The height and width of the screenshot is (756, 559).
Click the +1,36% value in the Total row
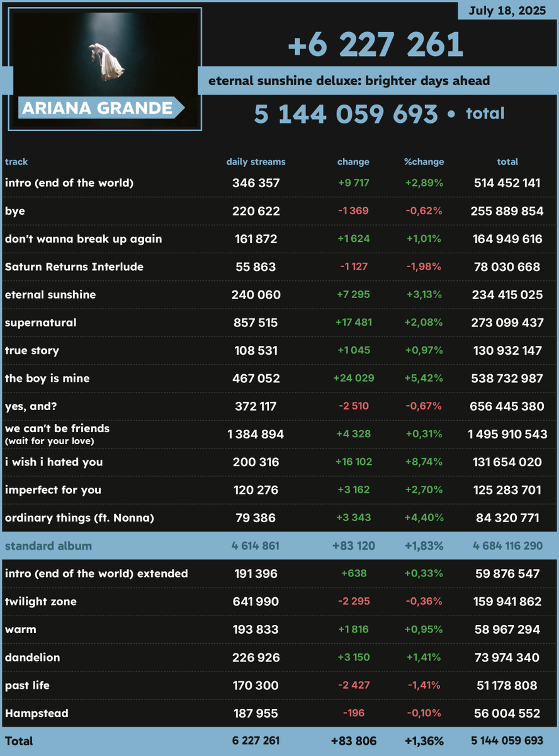(x=424, y=741)
